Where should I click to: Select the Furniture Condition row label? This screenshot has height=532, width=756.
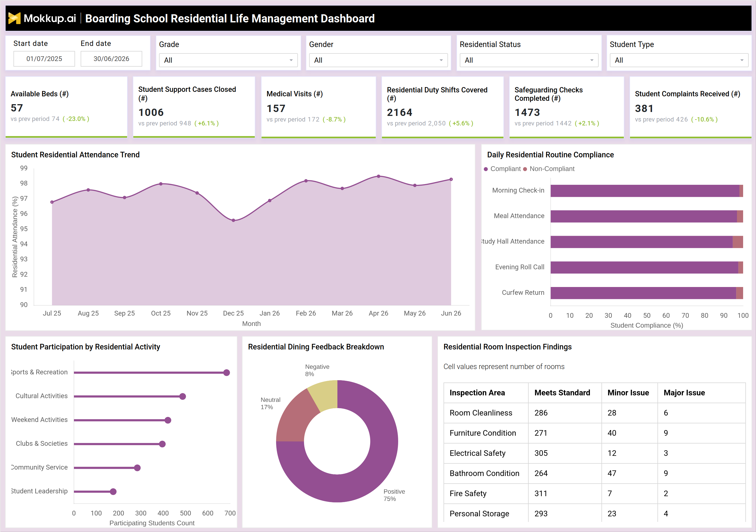(483, 433)
